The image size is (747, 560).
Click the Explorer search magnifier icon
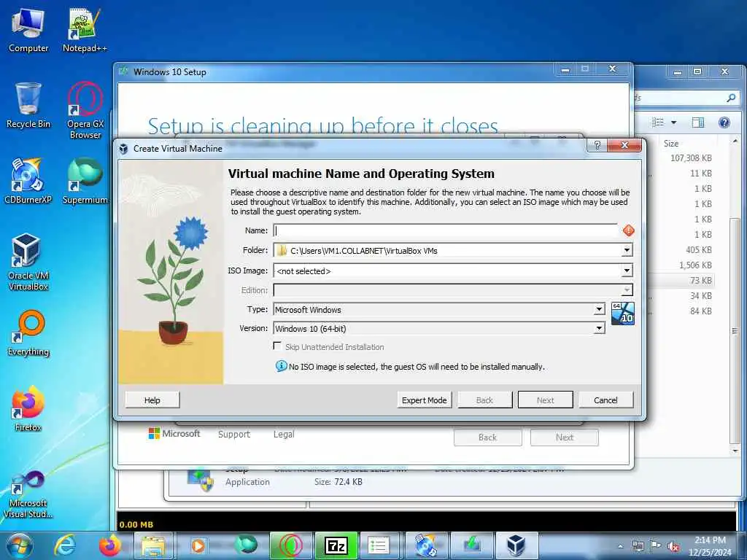[x=731, y=98]
